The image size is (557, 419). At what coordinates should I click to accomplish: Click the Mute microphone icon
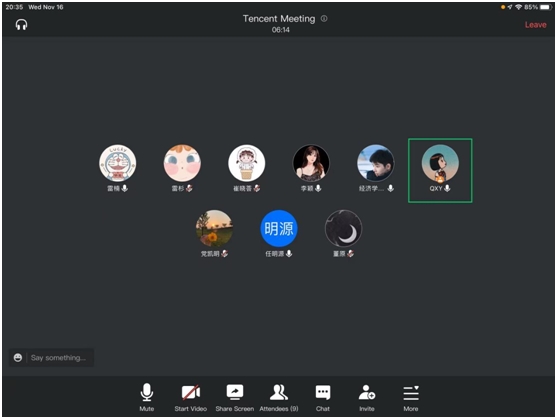tap(147, 392)
